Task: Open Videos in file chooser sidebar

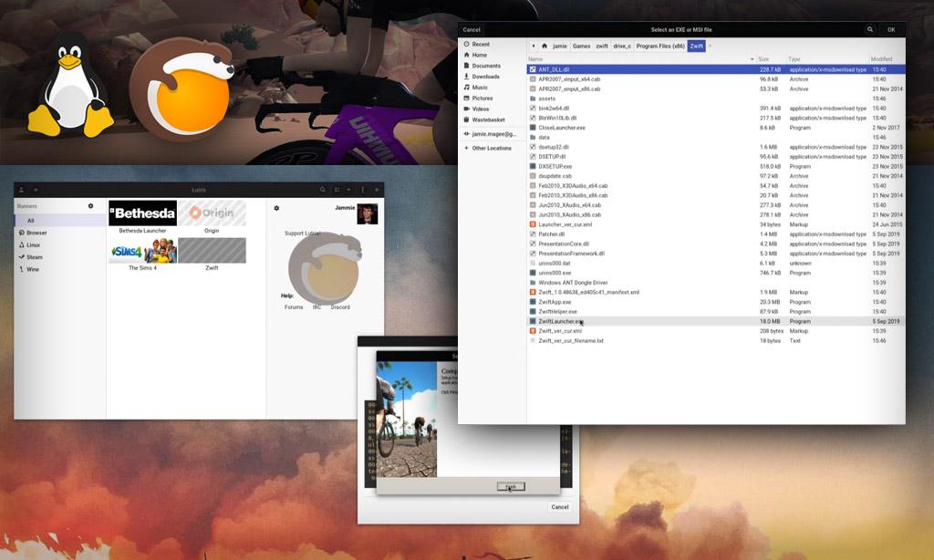Action: click(x=480, y=109)
